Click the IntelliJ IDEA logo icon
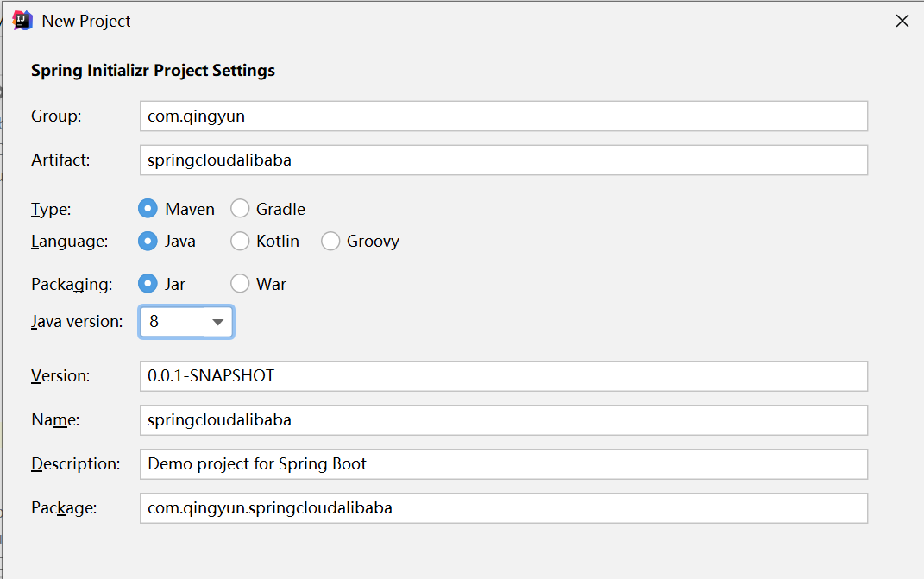 pyautogui.click(x=22, y=19)
